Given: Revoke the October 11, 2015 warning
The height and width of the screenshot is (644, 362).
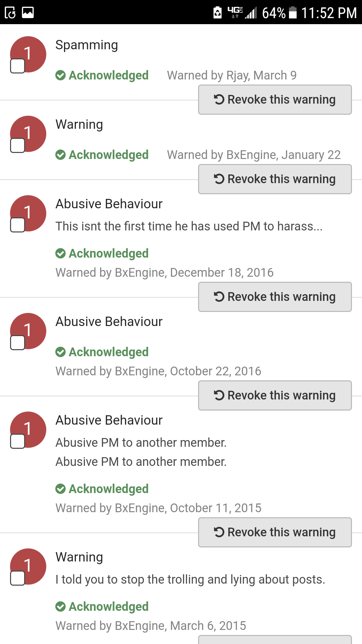Looking at the screenshot, I should [275, 532].
